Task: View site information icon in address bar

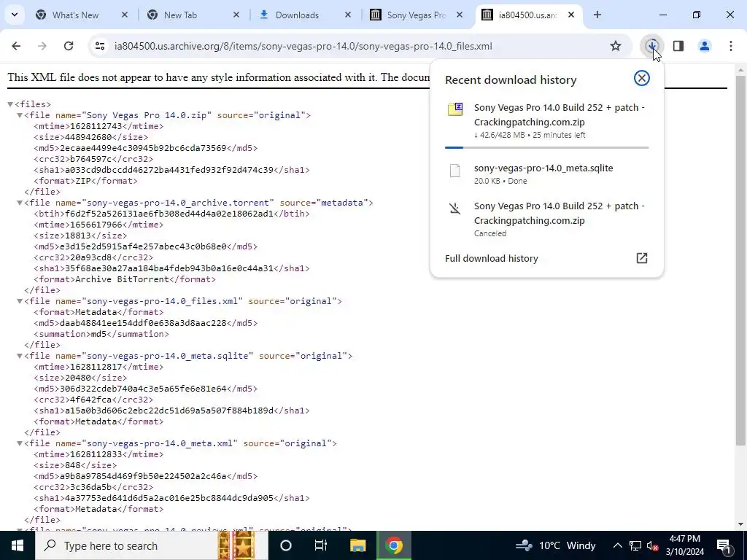Action: point(99,46)
